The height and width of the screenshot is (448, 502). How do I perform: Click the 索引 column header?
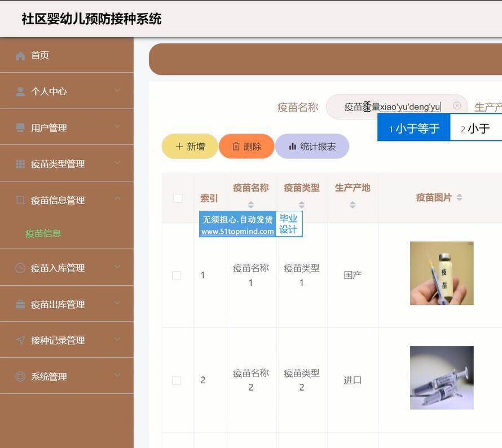(209, 198)
